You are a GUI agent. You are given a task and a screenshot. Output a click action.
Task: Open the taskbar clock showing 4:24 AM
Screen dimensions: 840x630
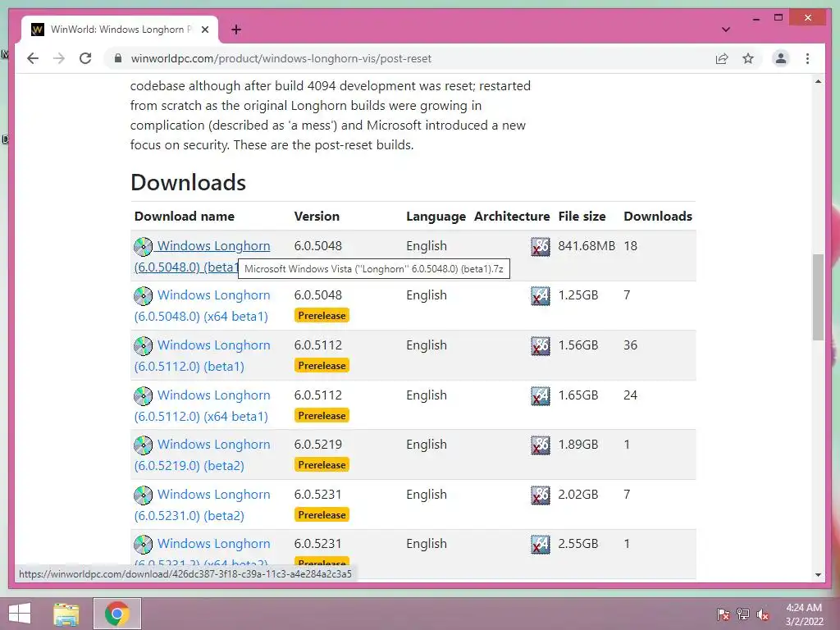point(804,614)
